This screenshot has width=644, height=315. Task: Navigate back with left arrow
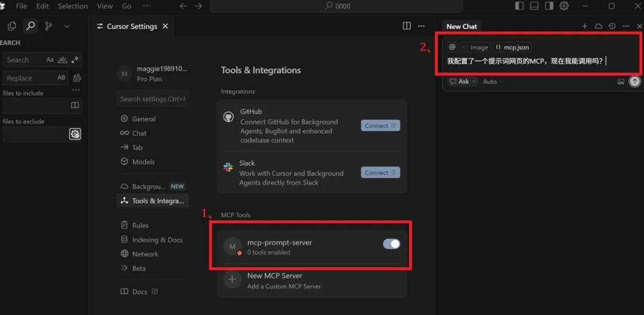[x=184, y=6]
